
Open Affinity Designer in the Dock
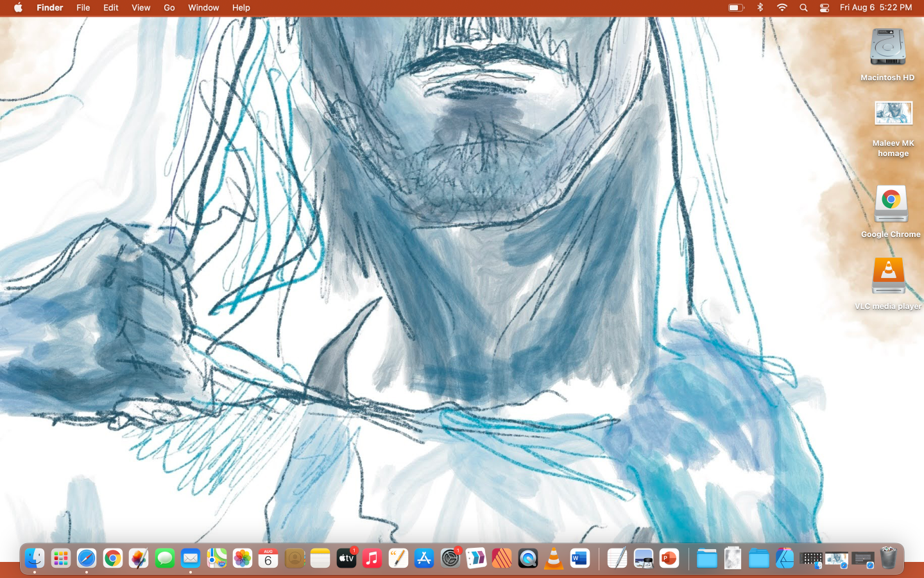pyautogui.click(x=785, y=558)
